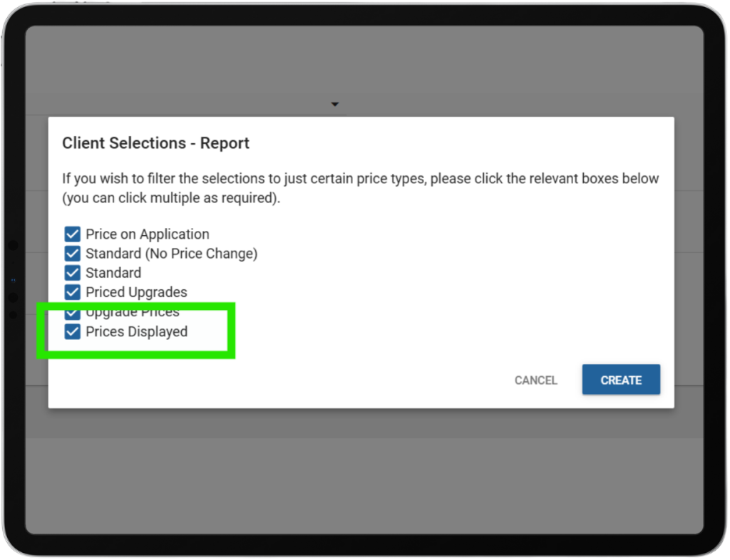Toggle the Standard (No Price Change) checkbox
The width and height of the screenshot is (730, 560).
tap(72, 254)
